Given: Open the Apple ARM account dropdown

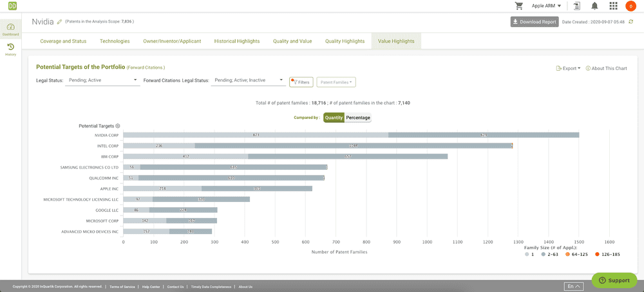Looking at the screenshot, I should (x=546, y=6).
